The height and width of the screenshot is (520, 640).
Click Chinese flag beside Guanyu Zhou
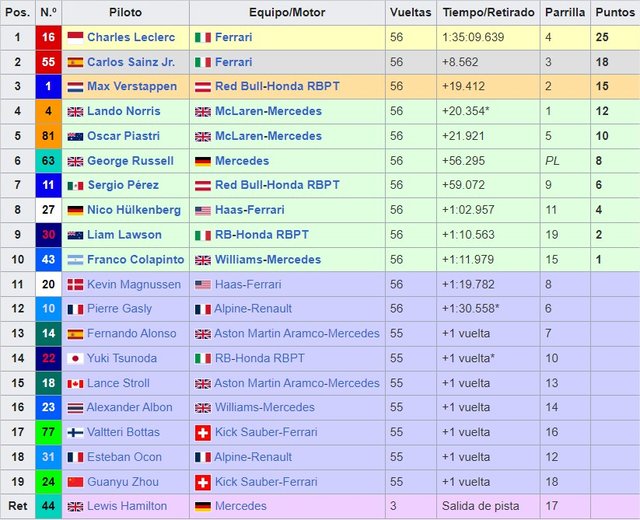75,482
